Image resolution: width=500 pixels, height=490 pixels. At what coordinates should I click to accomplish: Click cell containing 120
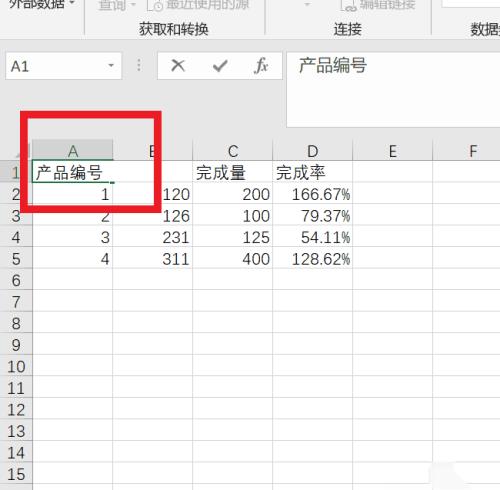tap(153, 194)
